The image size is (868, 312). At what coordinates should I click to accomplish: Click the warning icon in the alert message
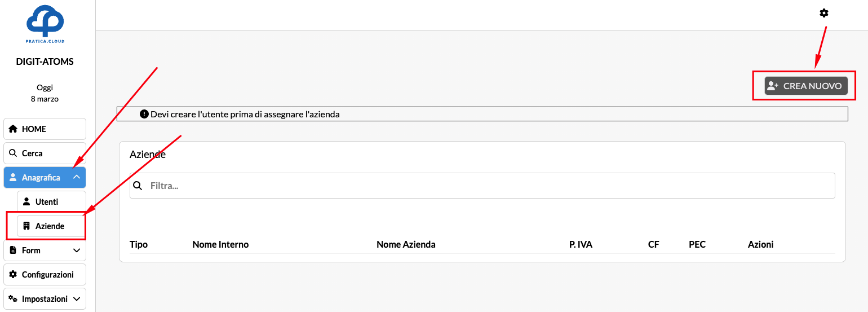click(x=144, y=114)
